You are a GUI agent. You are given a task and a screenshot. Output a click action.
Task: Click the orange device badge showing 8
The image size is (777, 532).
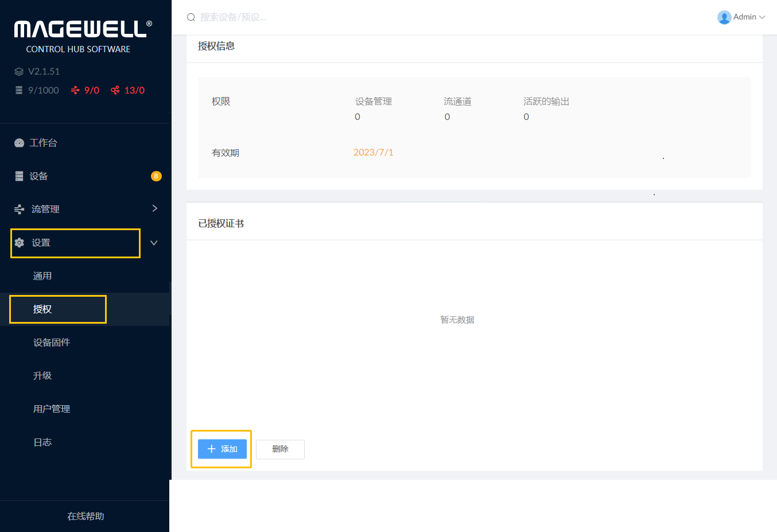pos(156,176)
